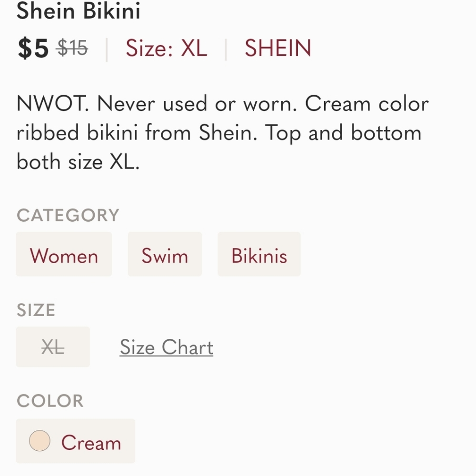
Task: Click the Shein Bikini product title
Action: (x=79, y=11)
